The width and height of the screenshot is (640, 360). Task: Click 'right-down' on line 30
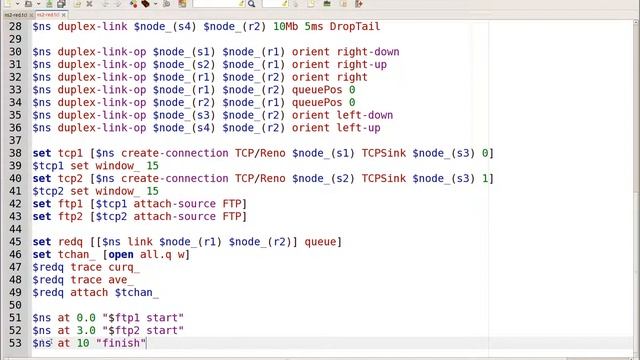point(368,52)
